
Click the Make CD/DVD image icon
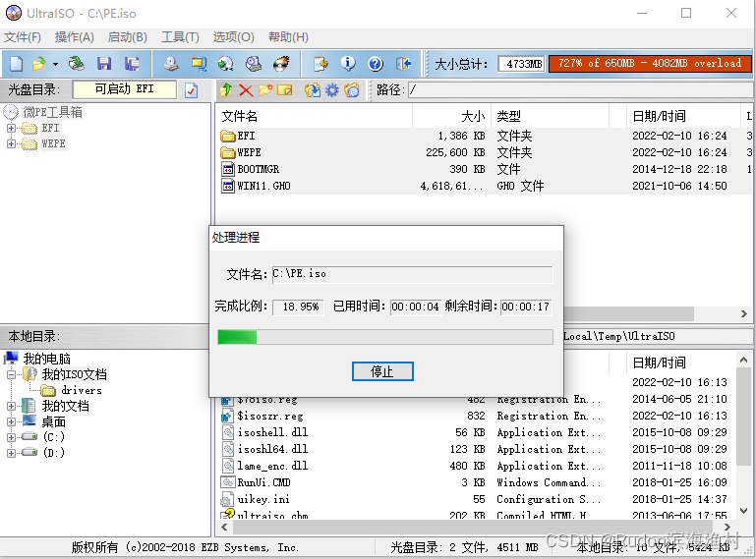click(171, 64)
